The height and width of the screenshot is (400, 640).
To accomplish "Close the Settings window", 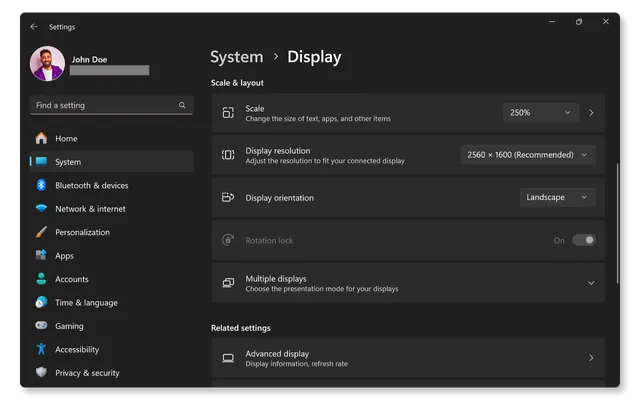I will tap(606, 22).
